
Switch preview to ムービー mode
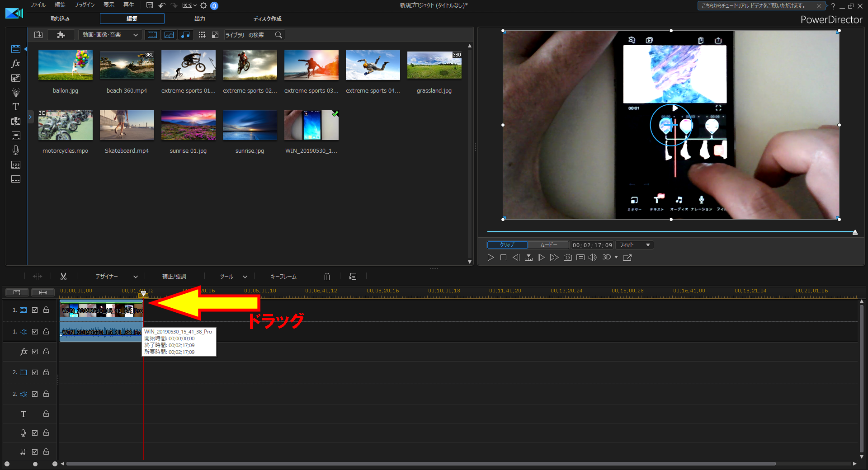(548, 244)
